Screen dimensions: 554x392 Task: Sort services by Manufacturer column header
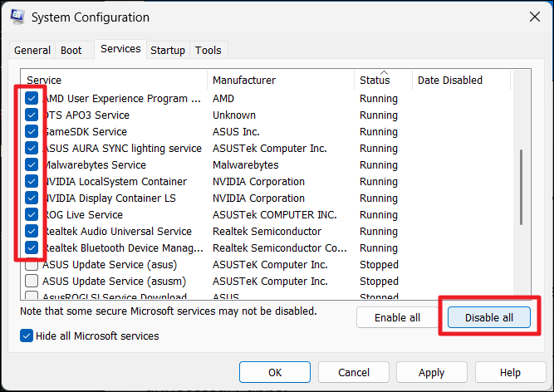click(x=280, y=81)
